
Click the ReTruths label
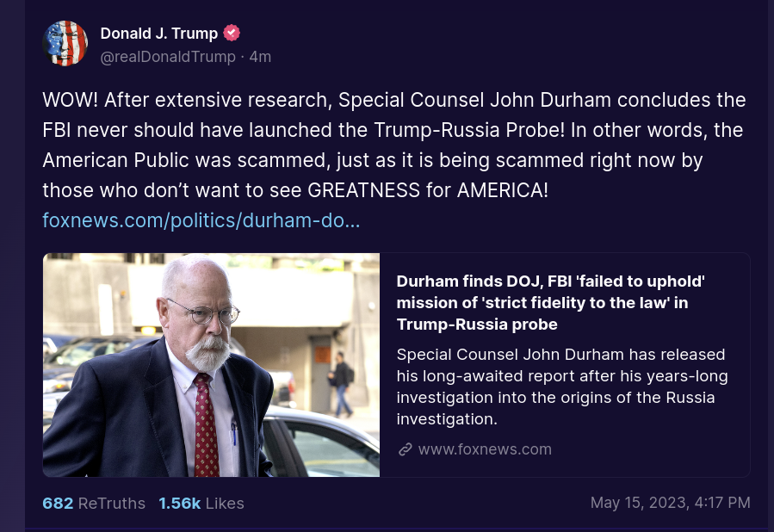(112, 504)
